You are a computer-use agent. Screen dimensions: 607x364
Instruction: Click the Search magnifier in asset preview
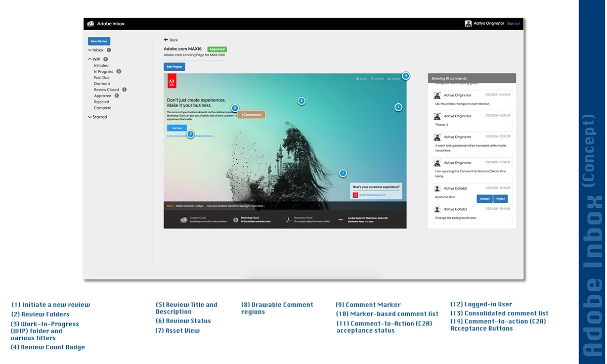[372, 79]
